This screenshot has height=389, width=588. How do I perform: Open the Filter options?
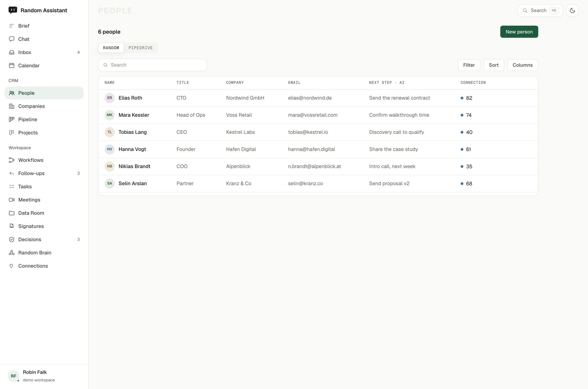[469, 65]
